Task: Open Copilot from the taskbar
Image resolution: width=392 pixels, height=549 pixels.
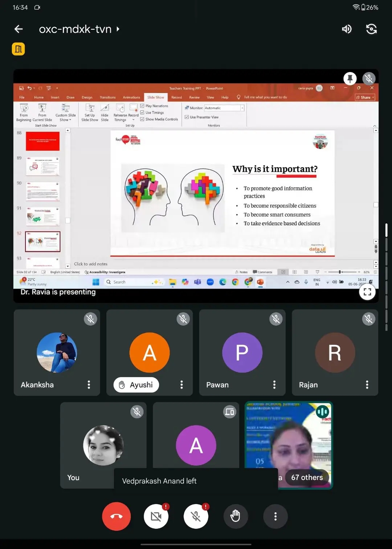Action: coord(185,282)
